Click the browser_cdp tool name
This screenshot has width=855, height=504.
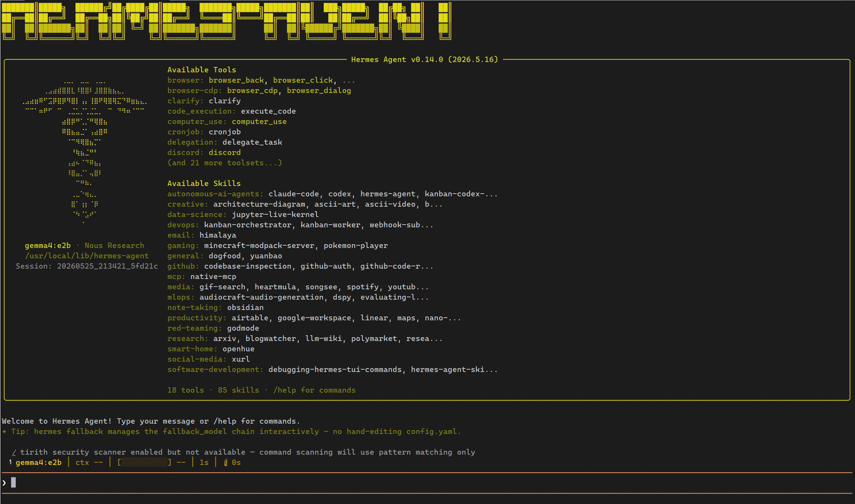[252, 90]
